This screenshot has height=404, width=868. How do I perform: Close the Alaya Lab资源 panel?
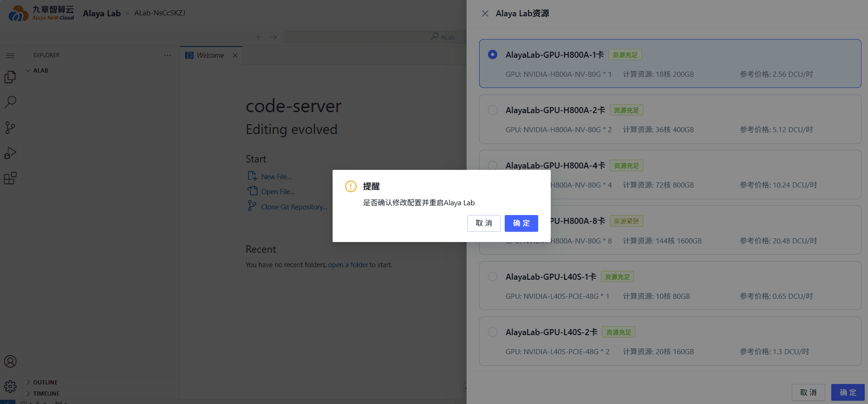pos(485,13)
